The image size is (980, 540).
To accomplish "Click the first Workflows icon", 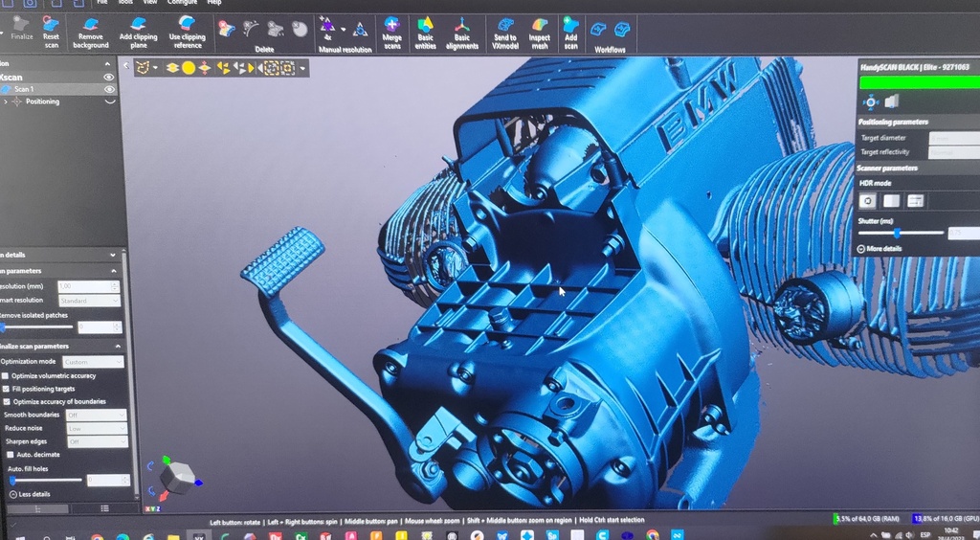I will [x=599, y=29].
